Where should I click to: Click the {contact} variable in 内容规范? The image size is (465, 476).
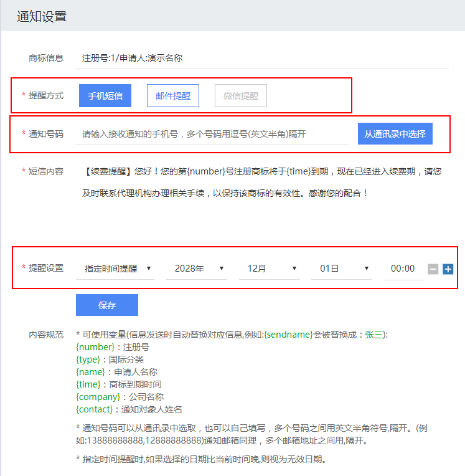click(x=95, y=409)
